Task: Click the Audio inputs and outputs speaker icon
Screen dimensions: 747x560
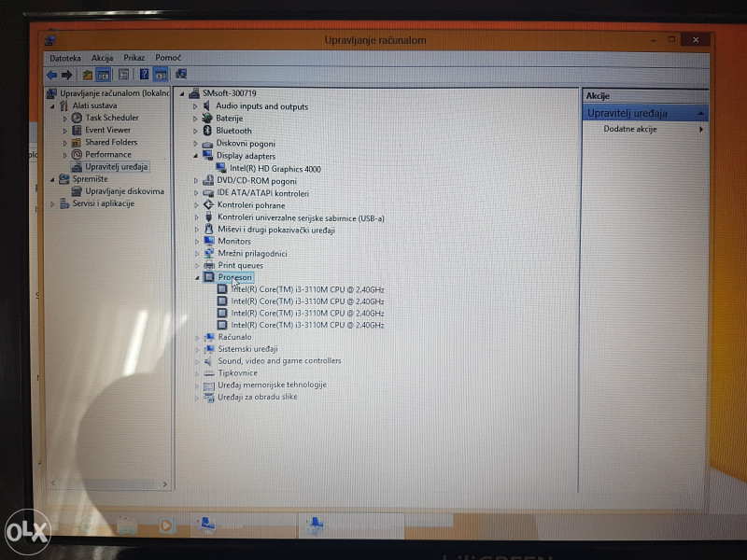Action: point(206,105)
